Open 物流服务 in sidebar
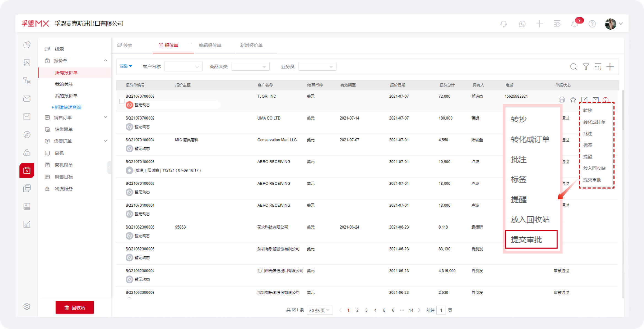The height and width of the screenshot is (329, 644). tap(64, 189)
